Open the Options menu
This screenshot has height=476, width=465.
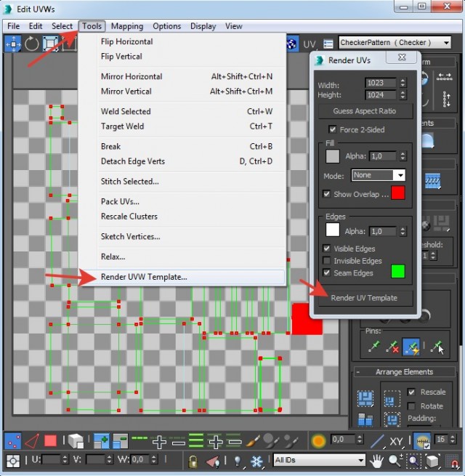coord(166,26)
